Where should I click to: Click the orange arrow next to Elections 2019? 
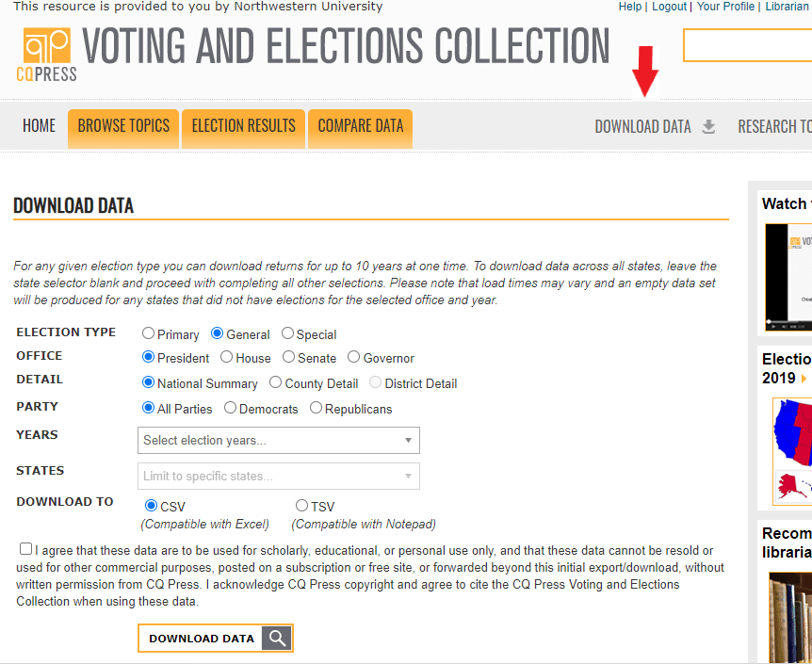[804, 379]
